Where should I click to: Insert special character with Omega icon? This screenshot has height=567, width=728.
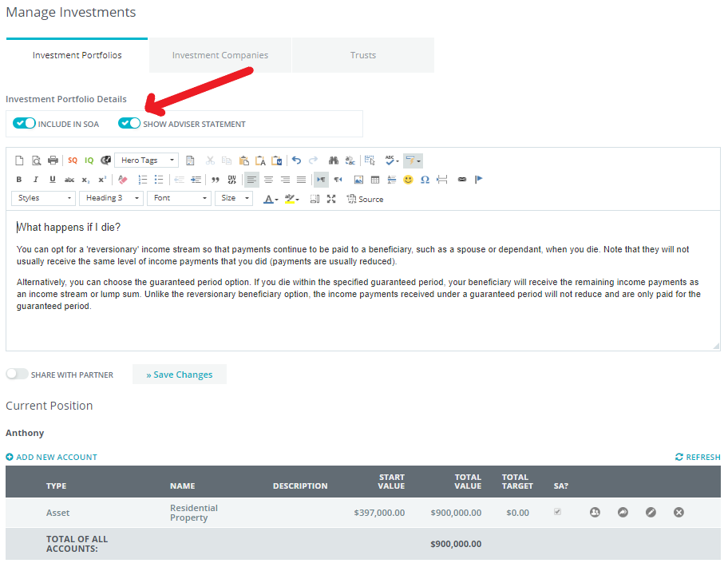(x=425, y=180)
